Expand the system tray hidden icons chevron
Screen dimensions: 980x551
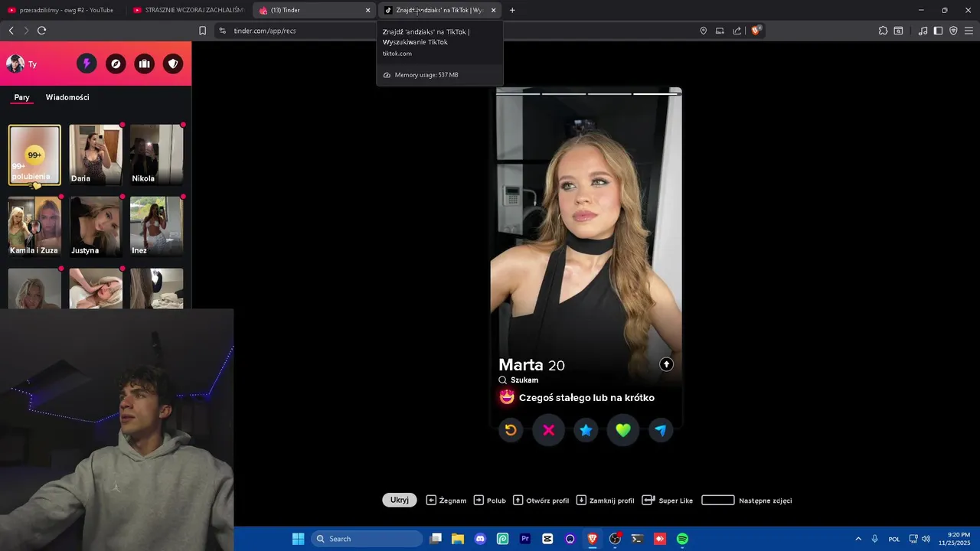858,539
